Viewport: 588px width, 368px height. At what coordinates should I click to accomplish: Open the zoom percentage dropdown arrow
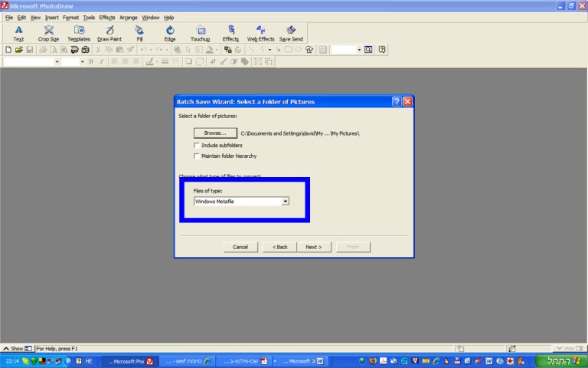point(359,50)
